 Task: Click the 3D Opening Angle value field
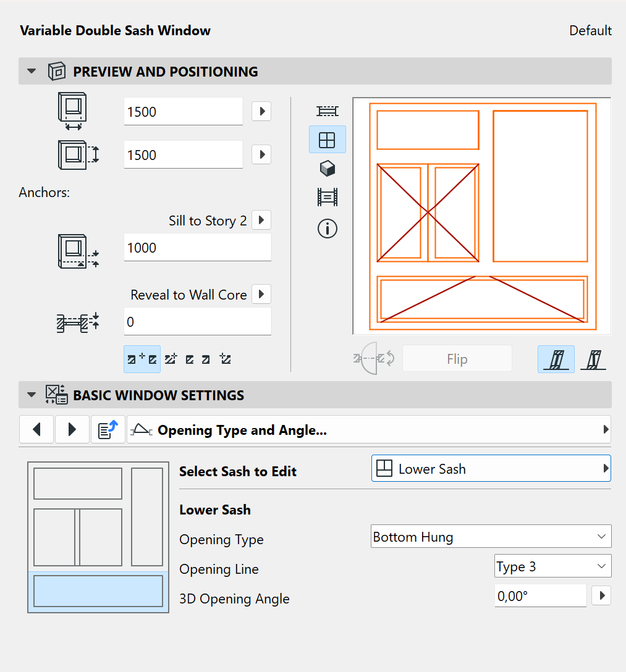[x=540, y=595]
